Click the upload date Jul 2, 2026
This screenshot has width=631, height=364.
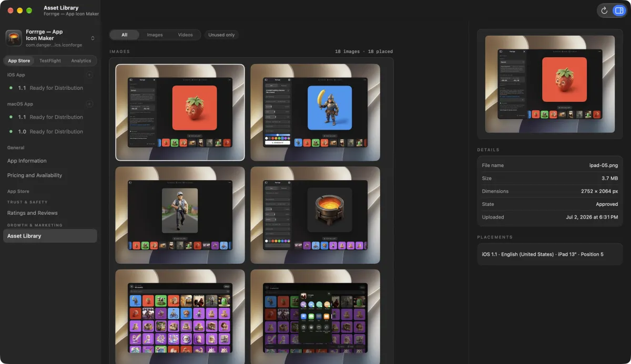coord(592,217)
